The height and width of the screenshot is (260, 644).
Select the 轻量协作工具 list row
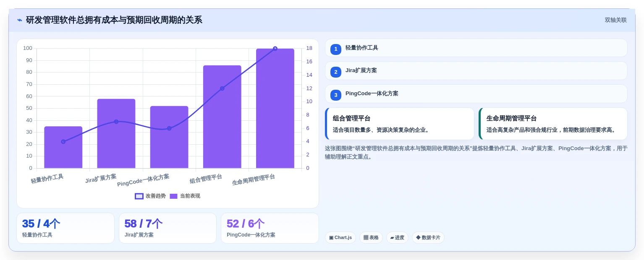[476, 48]
